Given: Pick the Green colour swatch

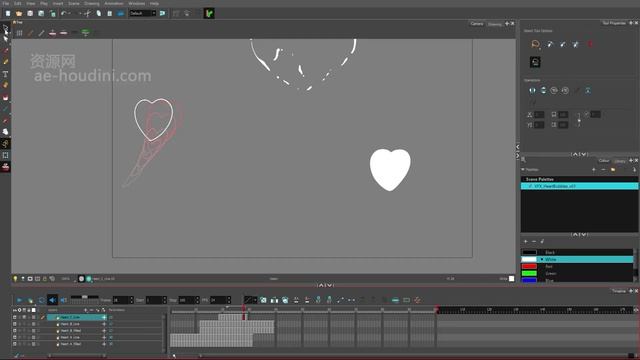Looking at the screenshot, I should coord(529,273).
